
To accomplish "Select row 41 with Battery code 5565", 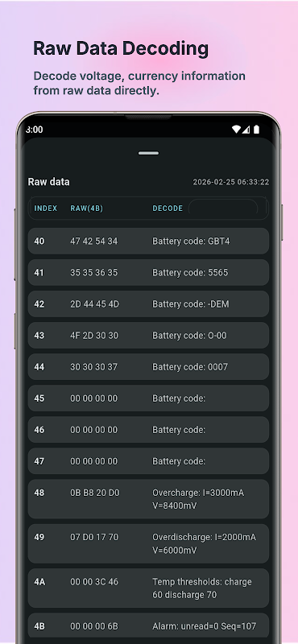I will click(148, 272).
